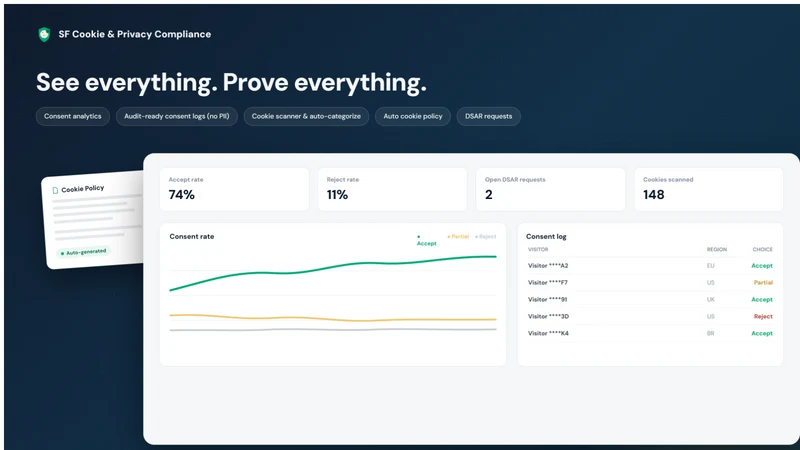Click the Partial choice for Visitor ****F7

point(763,282)
